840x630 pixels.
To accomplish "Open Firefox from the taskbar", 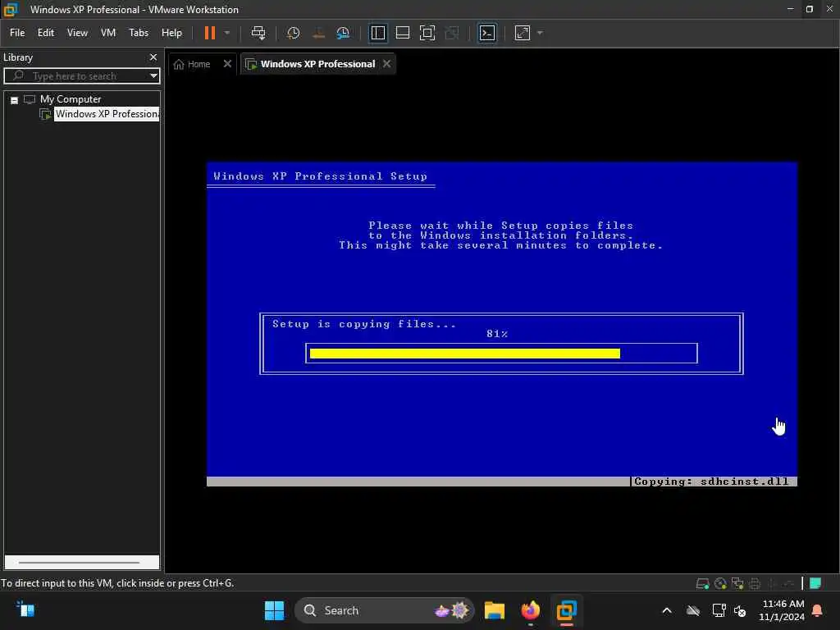I will pos(531,610).
